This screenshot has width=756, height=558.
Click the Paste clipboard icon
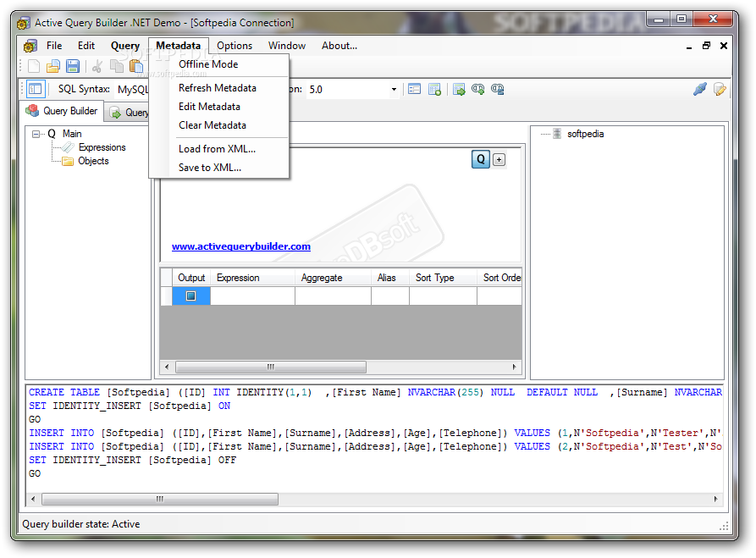[x=136, y=66]
